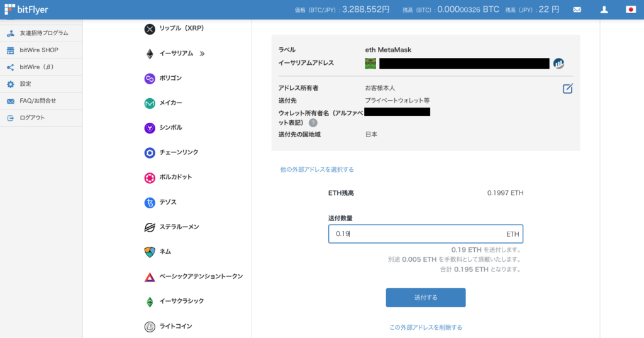This screenshot has height=338, width=644.
Task: Select イーサクラシック in currency list
Action: tap(182, 301)
